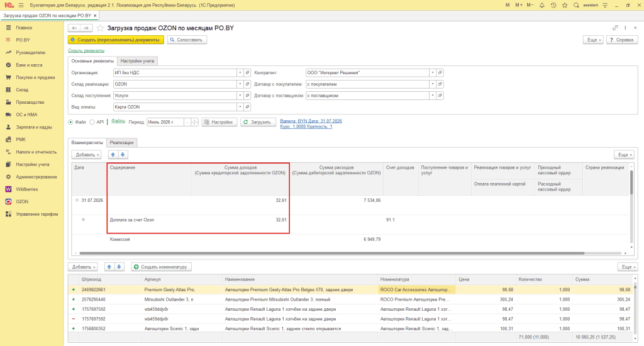644x346 pixels.
Task: Open the Договор с поставщиком record with its open icon
Action: click(x=440, y=96)
